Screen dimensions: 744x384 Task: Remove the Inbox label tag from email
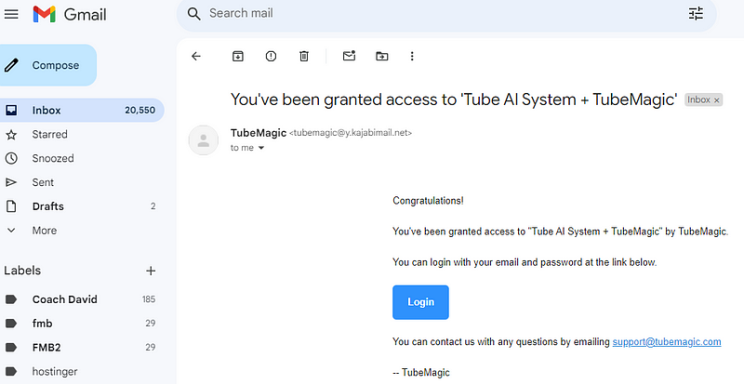717,100
